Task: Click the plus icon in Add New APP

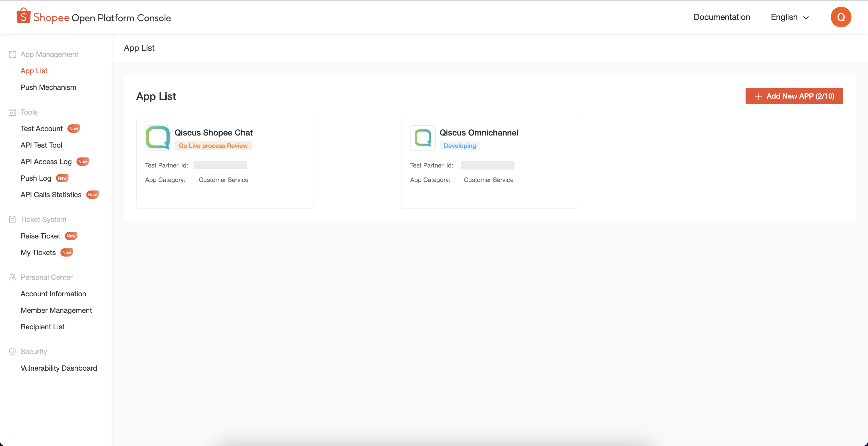Action: click(x=758, y=96)
